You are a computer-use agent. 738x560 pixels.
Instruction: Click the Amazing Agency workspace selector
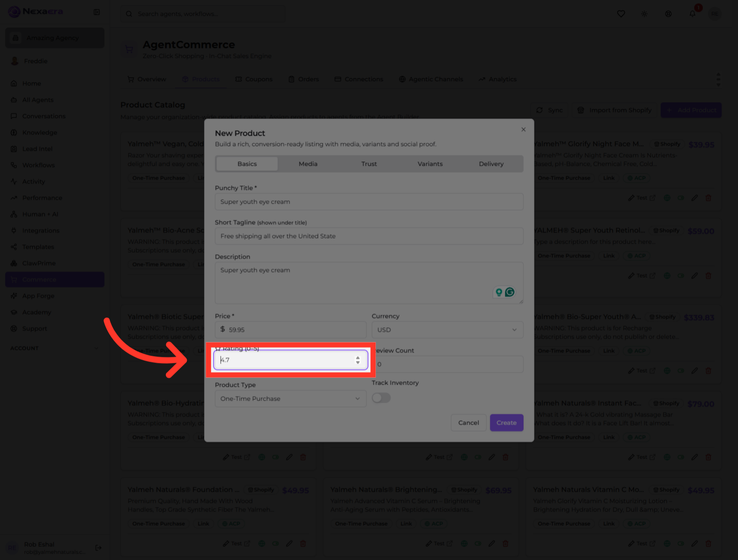pos(55,38)
